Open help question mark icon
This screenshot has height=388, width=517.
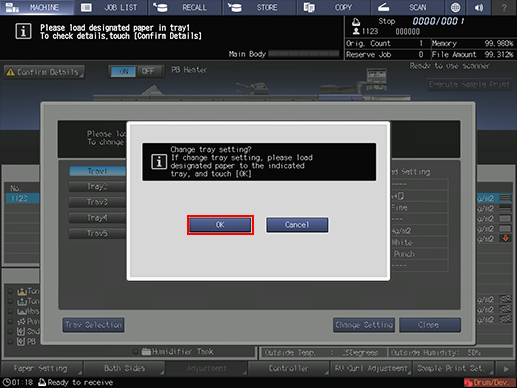(x=504, y=7)
